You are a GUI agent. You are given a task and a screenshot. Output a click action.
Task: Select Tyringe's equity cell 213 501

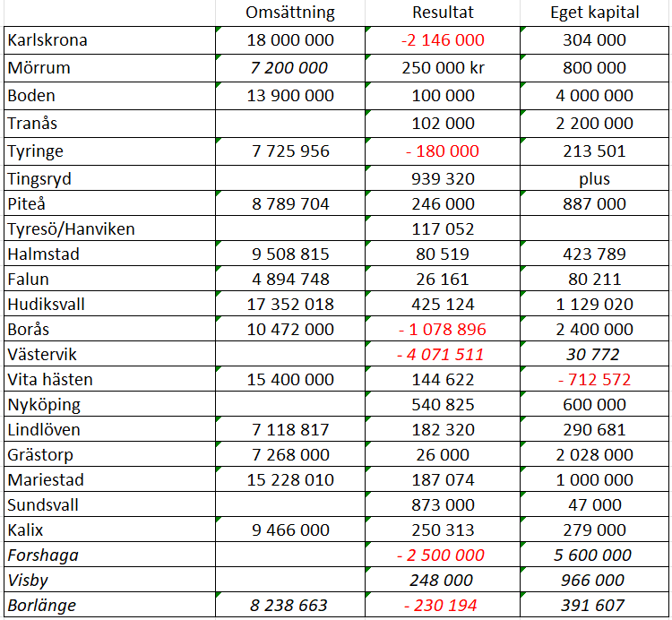(x=594, y=151)
